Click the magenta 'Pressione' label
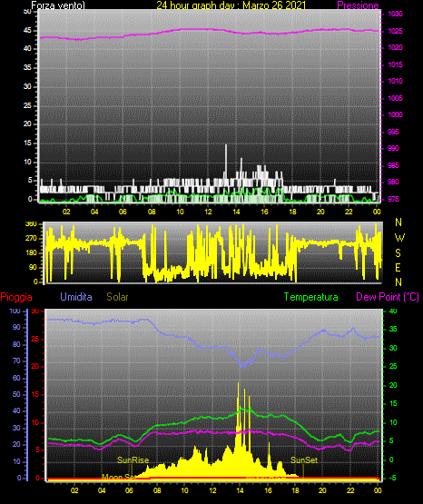 [358, 5]
